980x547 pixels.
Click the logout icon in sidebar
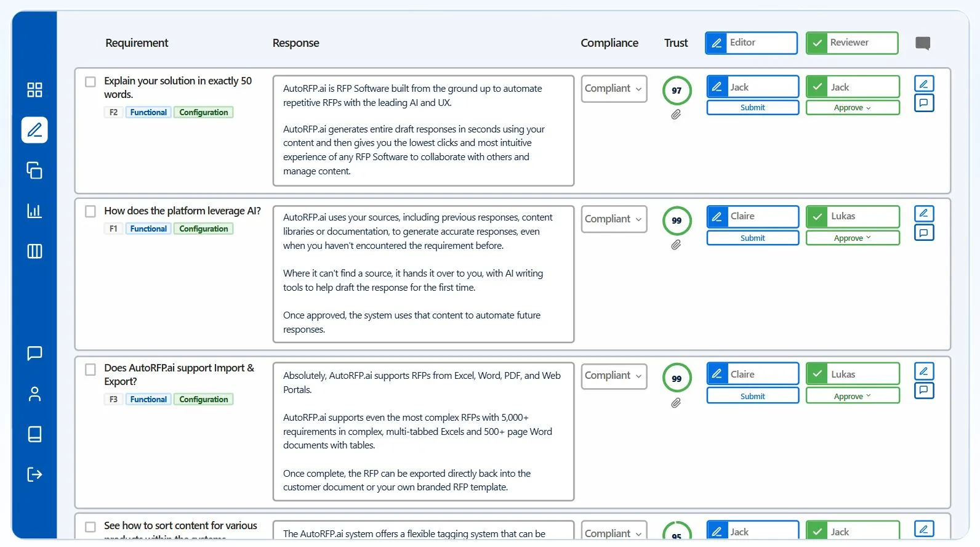[x=34, y=474]
